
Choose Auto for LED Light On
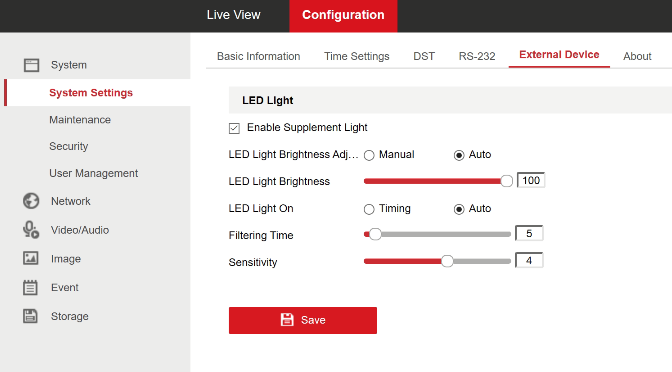tap(459, 209)
